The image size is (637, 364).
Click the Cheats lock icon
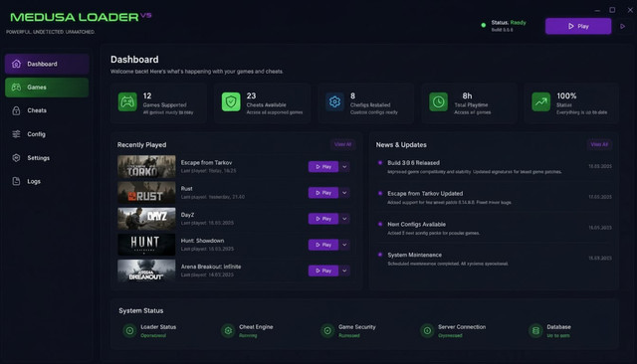(16, 110)
